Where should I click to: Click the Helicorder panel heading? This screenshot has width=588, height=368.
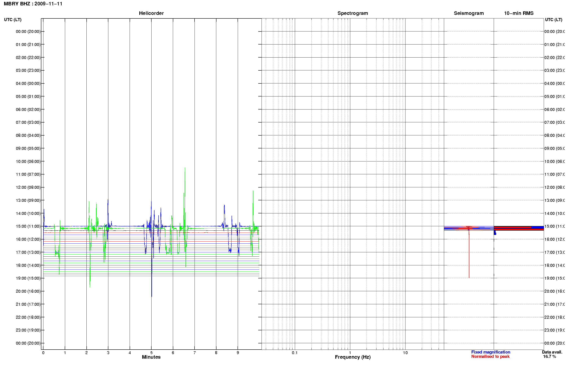(x=151, y=13)
